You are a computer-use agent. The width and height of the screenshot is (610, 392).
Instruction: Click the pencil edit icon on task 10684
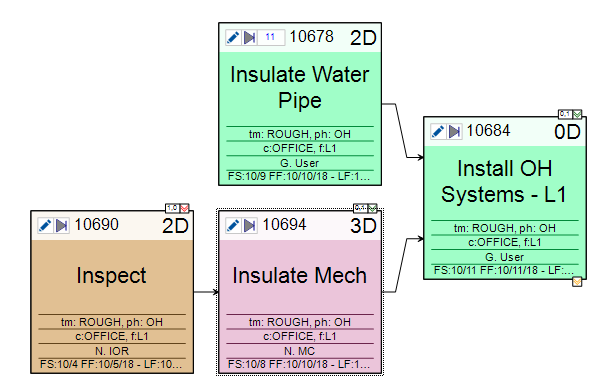tap(438, 131)
